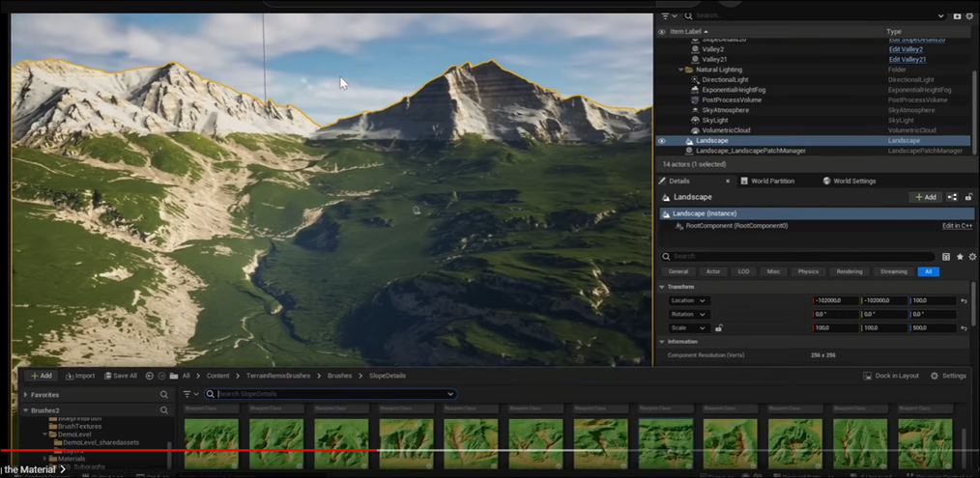Collapse the Brushes2 section

coord(26,410)
